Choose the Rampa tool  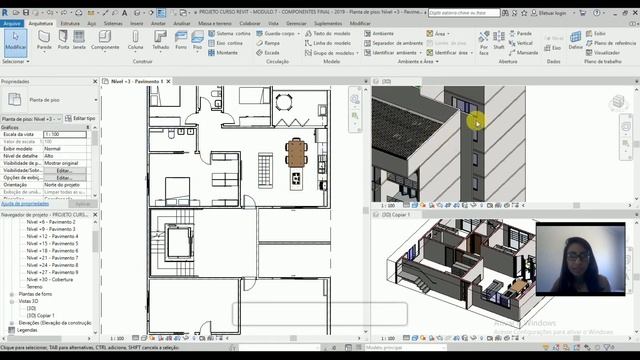tap(268, 43)
